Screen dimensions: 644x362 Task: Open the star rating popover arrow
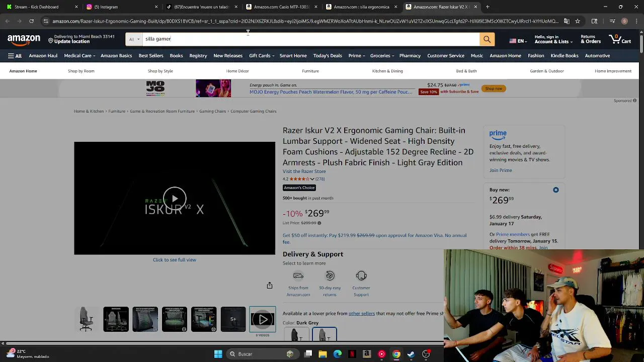coord(312,179)
